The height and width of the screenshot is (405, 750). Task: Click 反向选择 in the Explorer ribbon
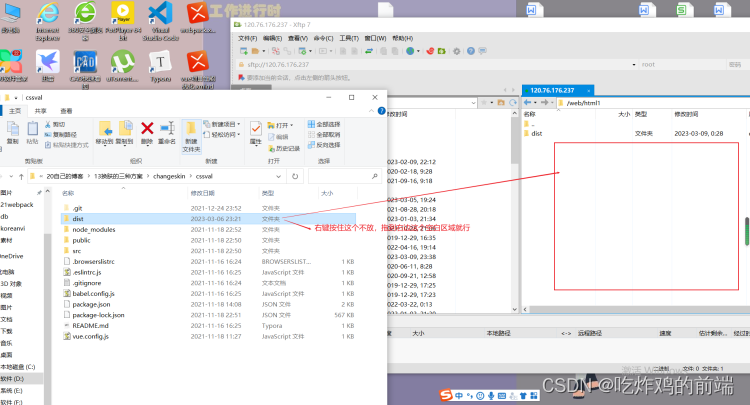324,145
